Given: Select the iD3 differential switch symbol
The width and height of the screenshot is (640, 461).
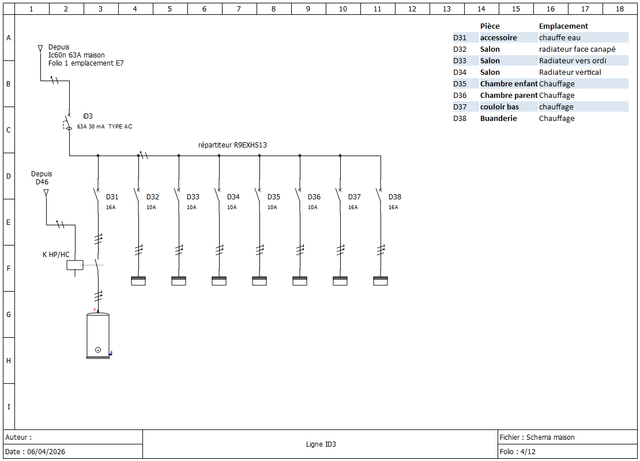Looking at the screenshot, I should (68, 122).
